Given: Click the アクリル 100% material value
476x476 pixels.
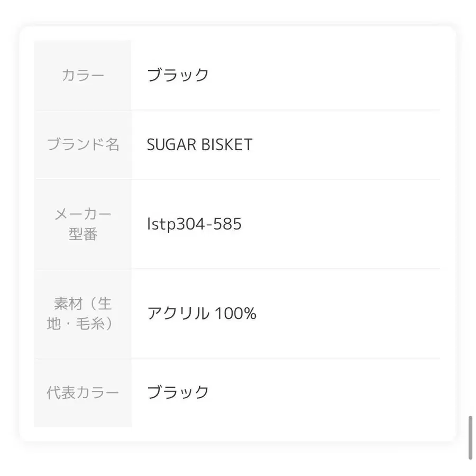Looking at the screenshot, I should [202, 314].
